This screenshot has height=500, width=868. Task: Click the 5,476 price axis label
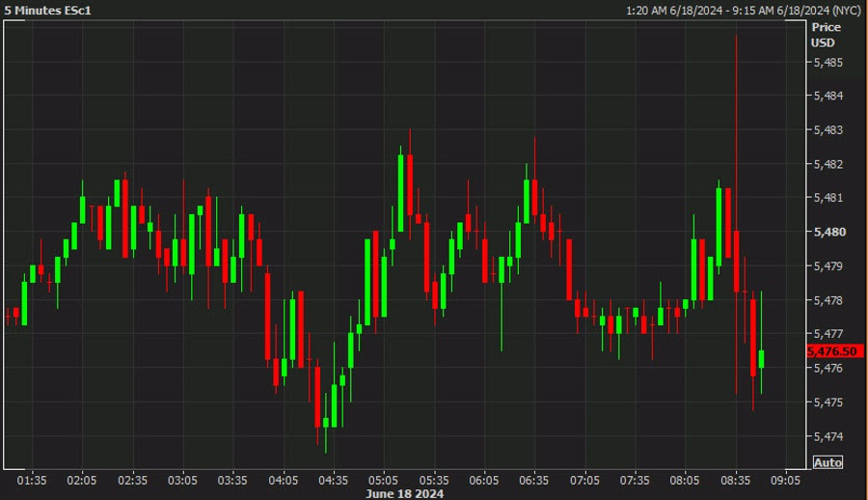pyautogui.click(x=828, y=368)
